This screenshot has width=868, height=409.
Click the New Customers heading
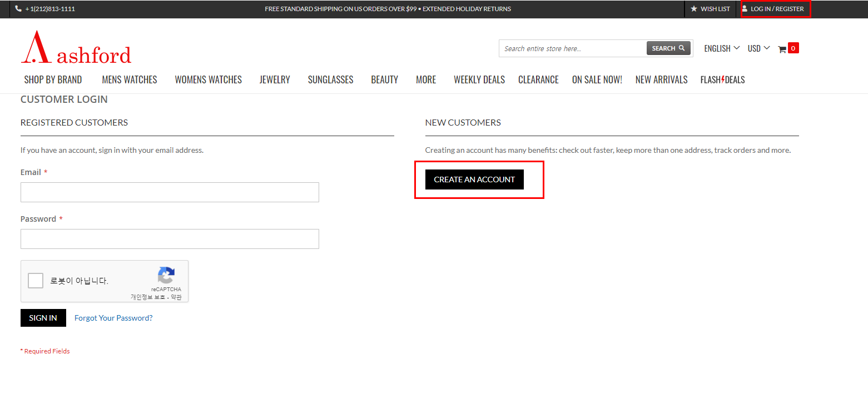click(463, 122)
